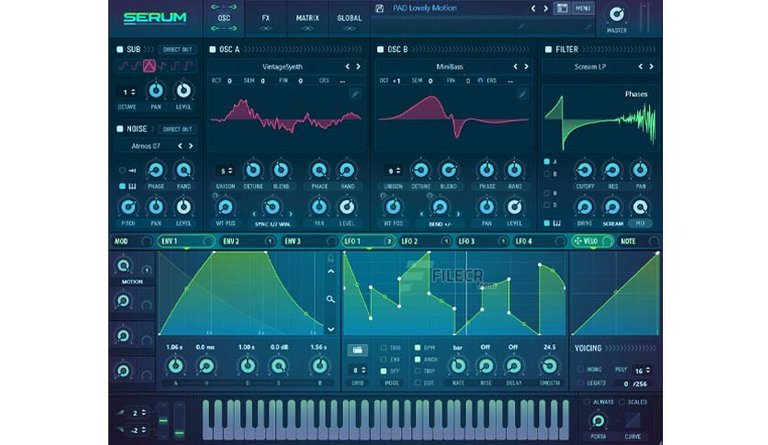The height and width of the screenshot is (445, 768).
Task: Load the next preset arrow
Action: coord(545,8)
